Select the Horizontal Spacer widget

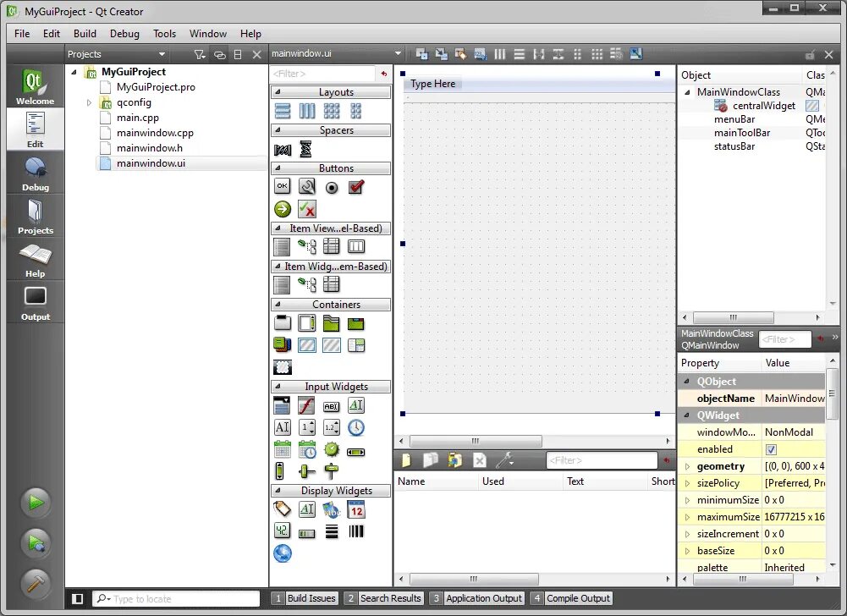[283, 150]
